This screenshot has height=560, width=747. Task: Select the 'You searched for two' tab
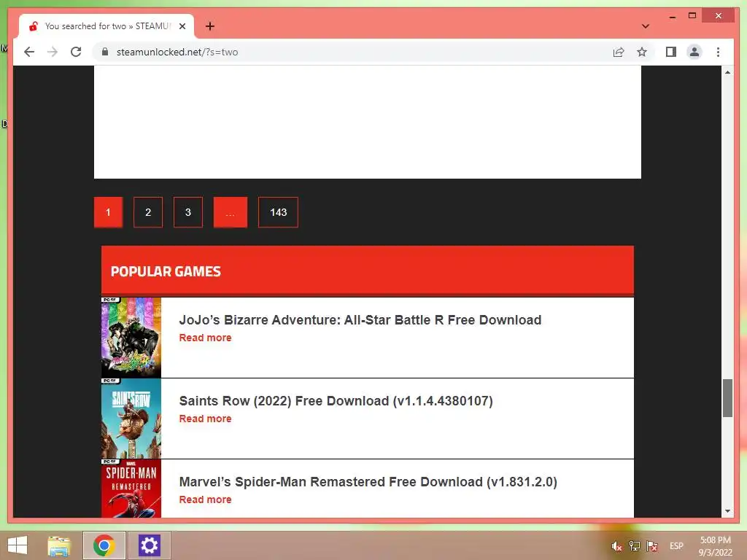[107, 26]
